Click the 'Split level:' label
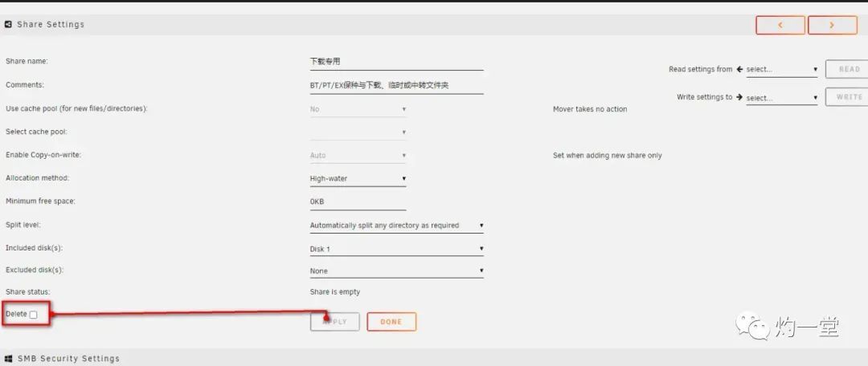The image size is (868, 366). point(23,225)
